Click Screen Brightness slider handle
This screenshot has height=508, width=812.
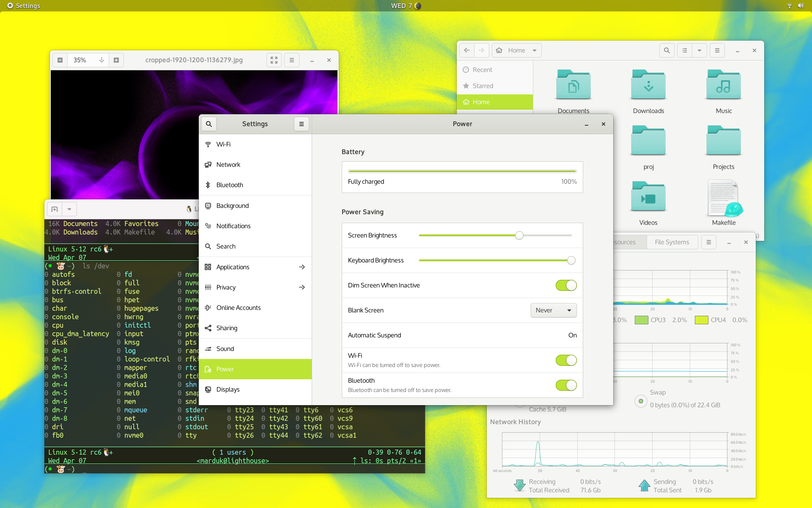pyautogui.click(x=519, y=235)
